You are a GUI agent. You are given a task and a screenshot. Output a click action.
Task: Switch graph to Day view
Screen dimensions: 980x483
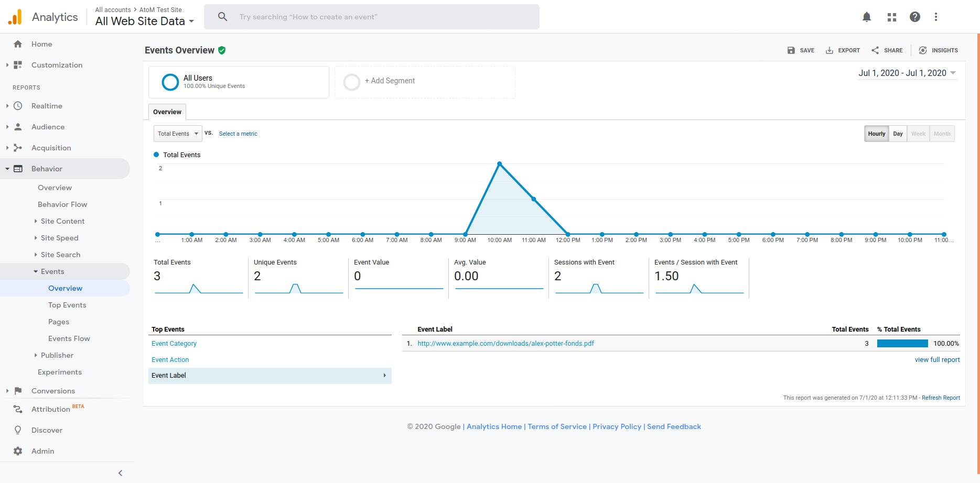(x=898, y=134)
